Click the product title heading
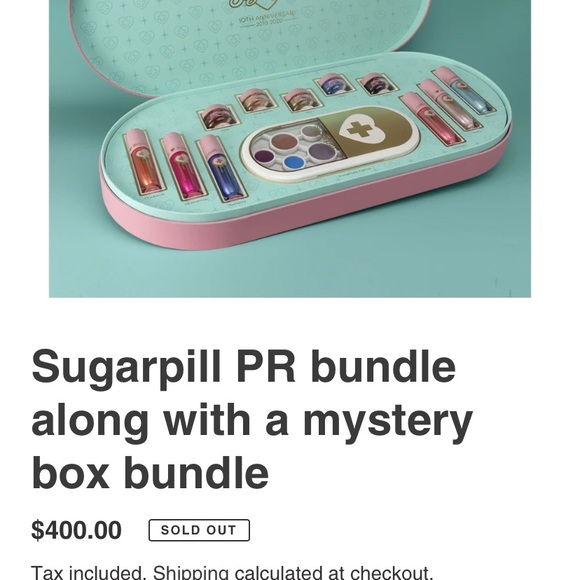This screenshot has height=580, width=580. tap(252, 419)
